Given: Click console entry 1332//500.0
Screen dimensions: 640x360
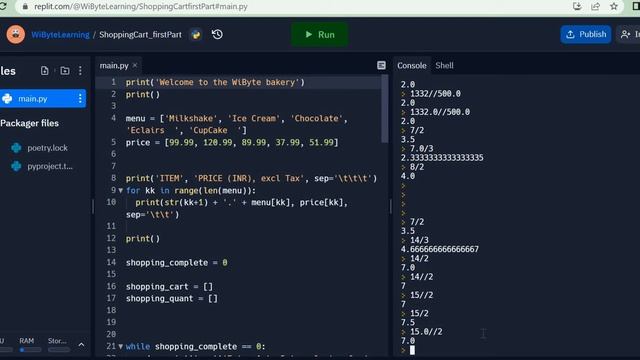Looking at the screenshot, I should click(435, 94).
